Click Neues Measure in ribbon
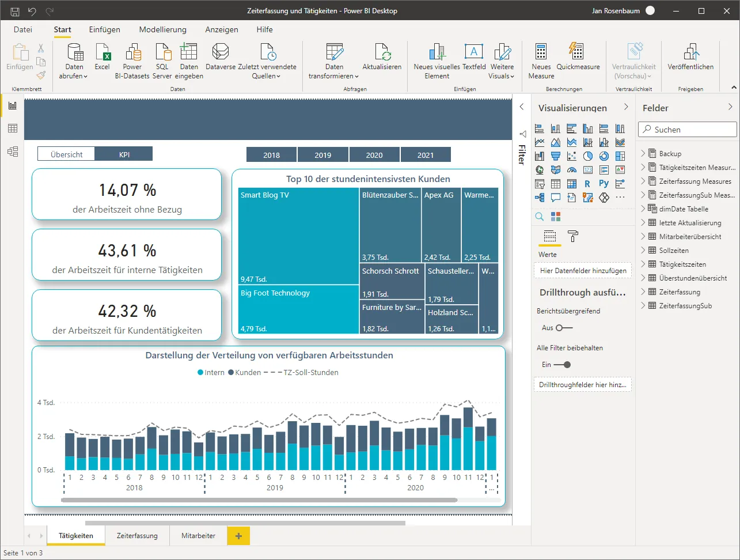 tap(541, 61)
